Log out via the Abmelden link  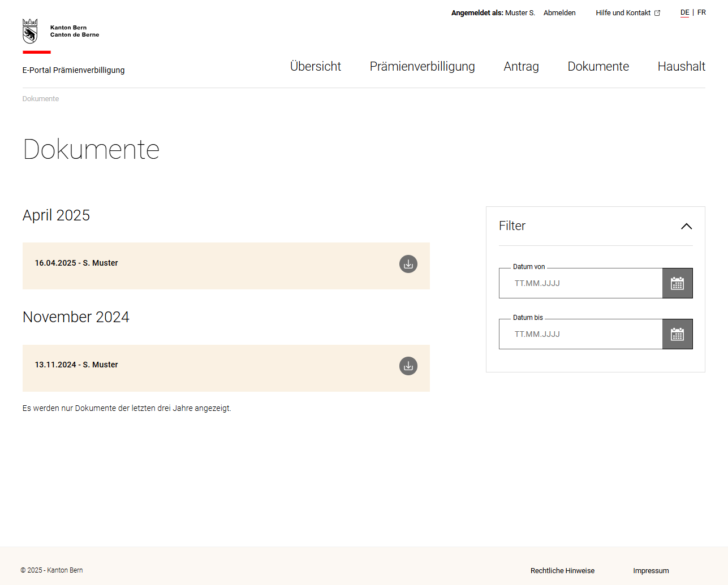click(559, 13)
